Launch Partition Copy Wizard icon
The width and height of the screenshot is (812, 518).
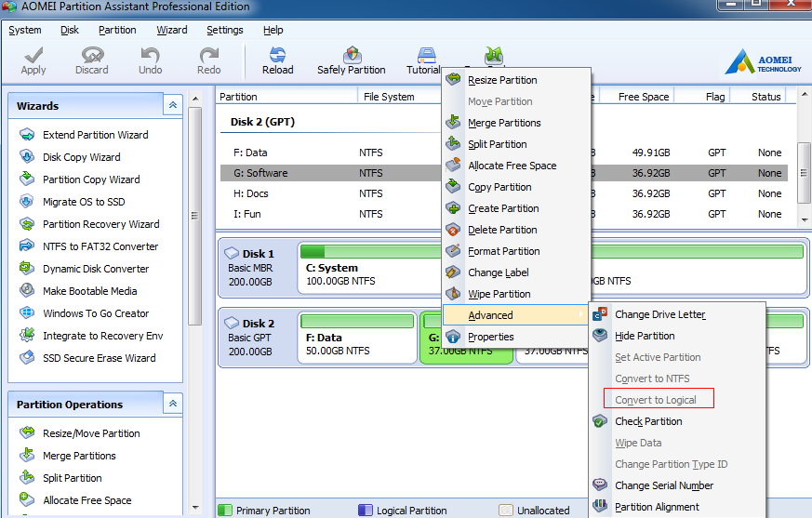tap(27, 179)
